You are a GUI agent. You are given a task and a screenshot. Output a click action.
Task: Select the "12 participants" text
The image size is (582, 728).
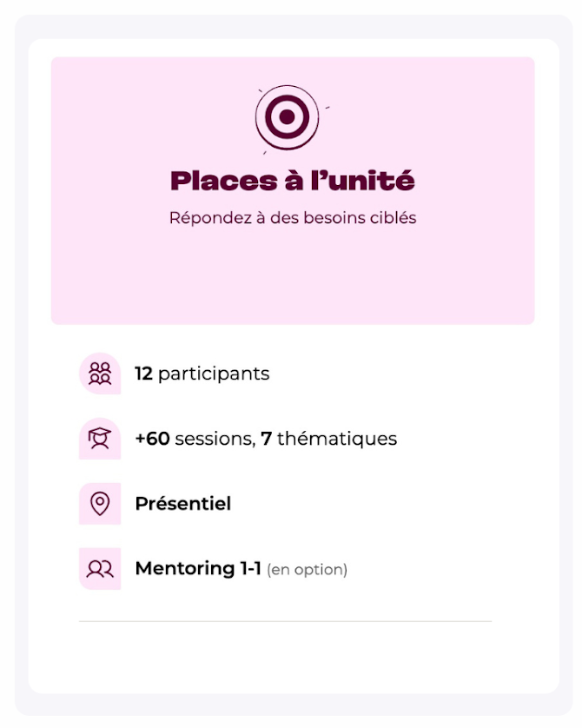click(x=202, y=374)
